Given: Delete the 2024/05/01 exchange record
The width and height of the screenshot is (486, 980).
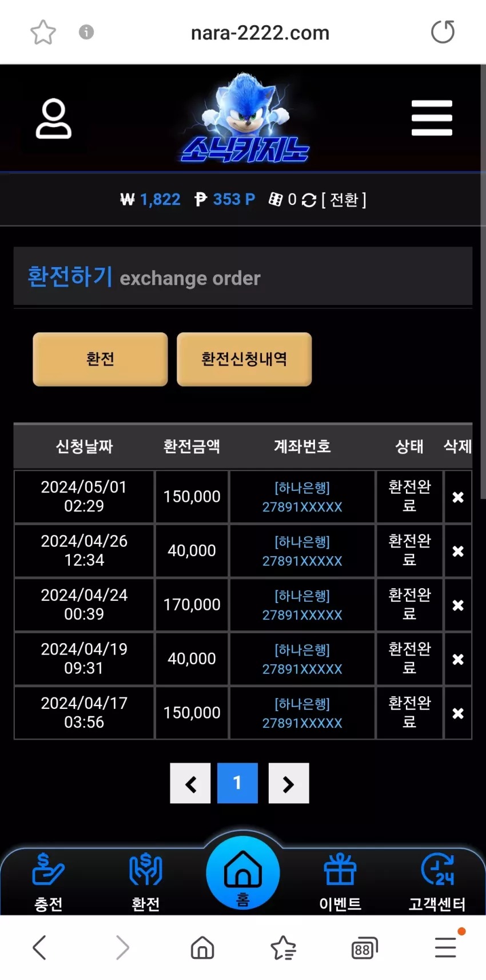Looking at the screenshot, I should pos(458,497).
